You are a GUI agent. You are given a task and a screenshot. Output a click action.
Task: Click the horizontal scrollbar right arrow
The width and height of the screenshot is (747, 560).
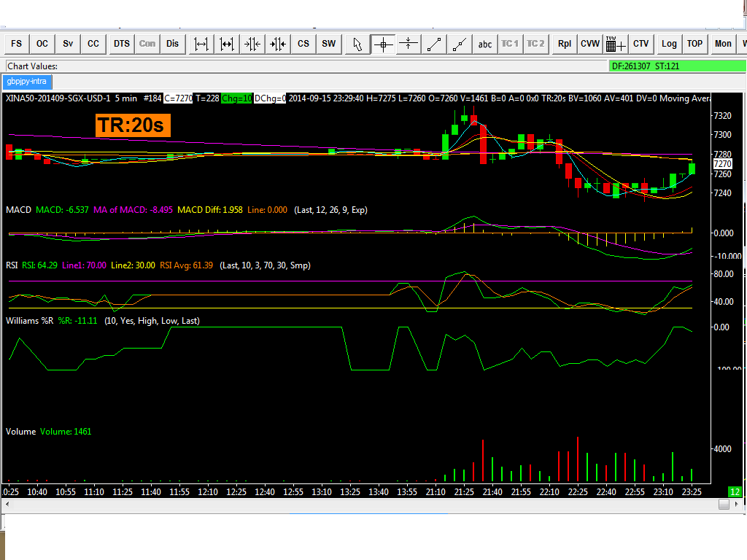737,504
